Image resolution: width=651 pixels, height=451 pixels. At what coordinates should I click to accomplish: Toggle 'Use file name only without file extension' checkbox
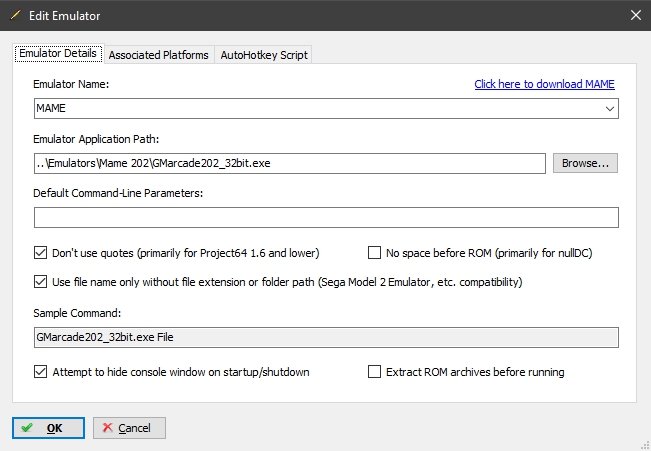pos(40,282)
